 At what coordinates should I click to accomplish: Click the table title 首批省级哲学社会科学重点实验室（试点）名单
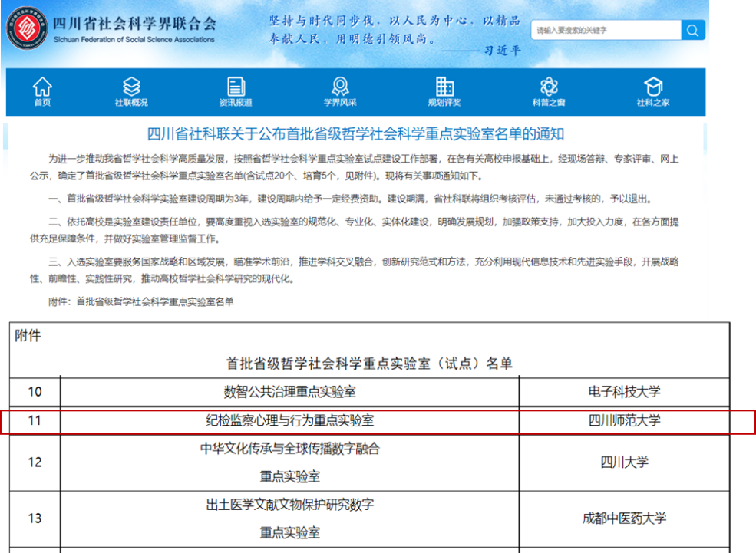369,364
